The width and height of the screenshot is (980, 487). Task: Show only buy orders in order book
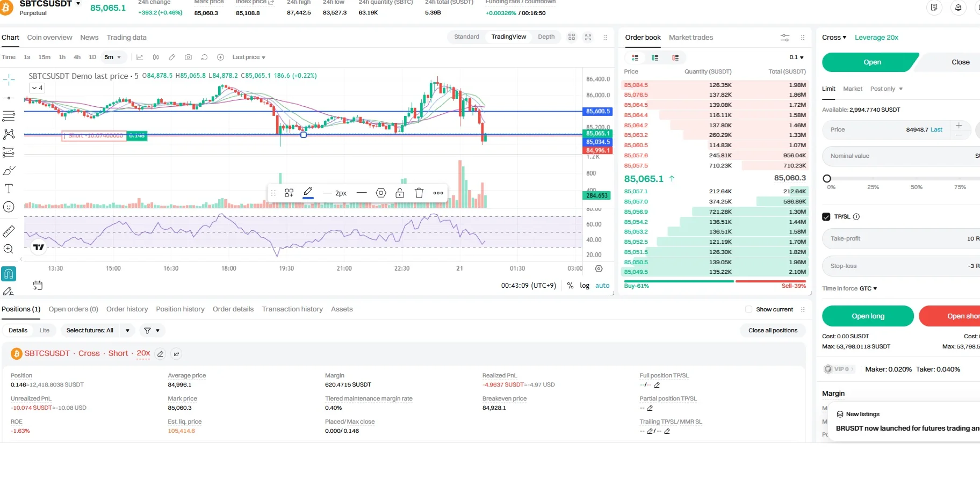coord(655,57)
